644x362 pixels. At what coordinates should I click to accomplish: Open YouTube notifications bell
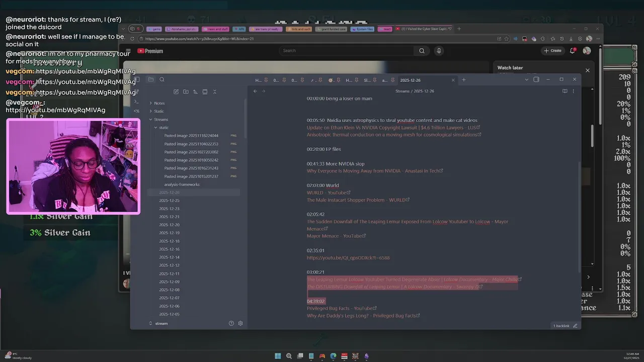pos(573,51)
